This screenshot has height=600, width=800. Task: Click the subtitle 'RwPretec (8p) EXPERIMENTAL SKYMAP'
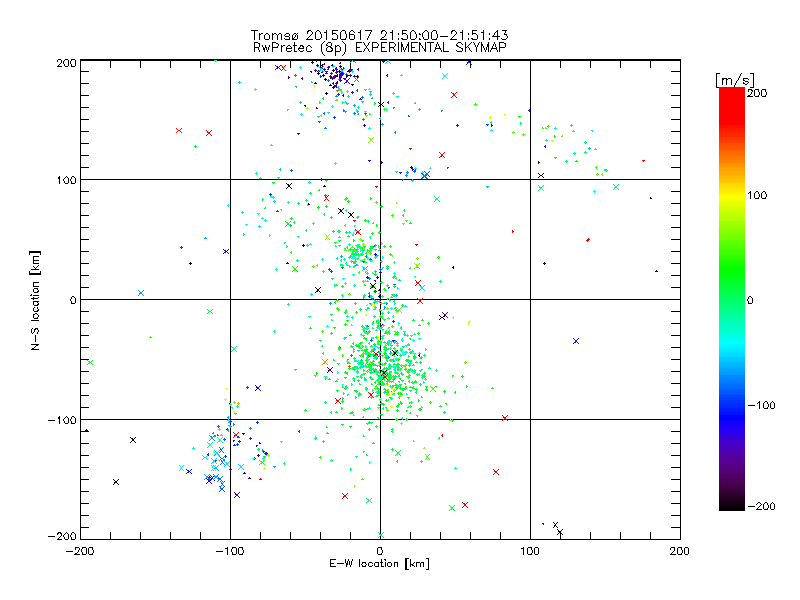pyautogui.click(x=380, y=48)
